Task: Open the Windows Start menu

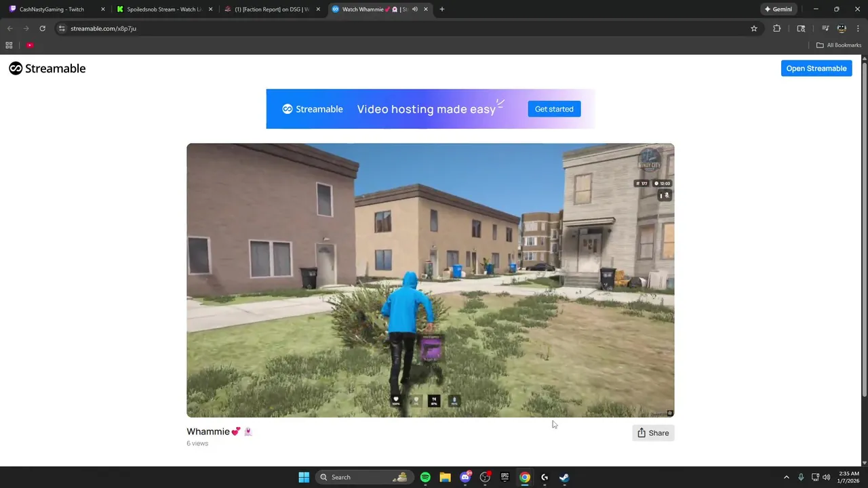Action: [304, 477]
